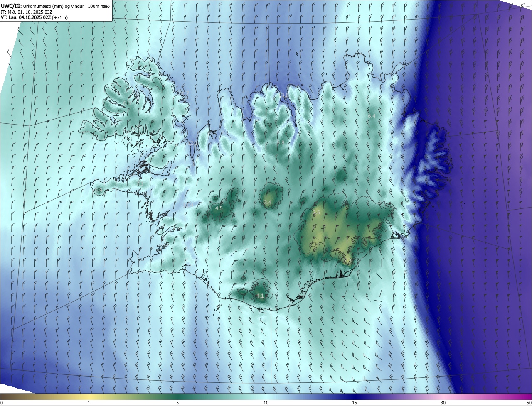Click the colorbar tick label 15
532x406 pixels.
click(355, 403)
